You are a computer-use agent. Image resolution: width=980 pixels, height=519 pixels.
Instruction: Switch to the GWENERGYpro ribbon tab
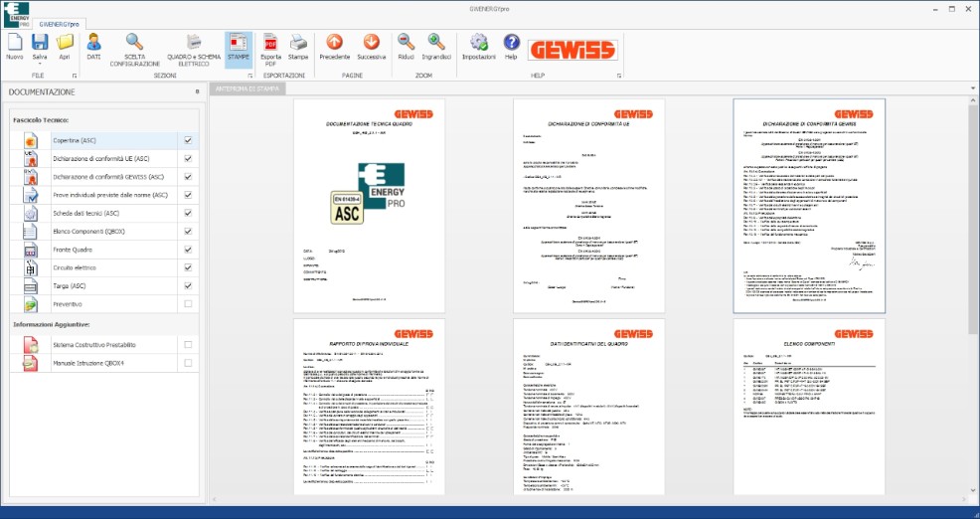60,25
